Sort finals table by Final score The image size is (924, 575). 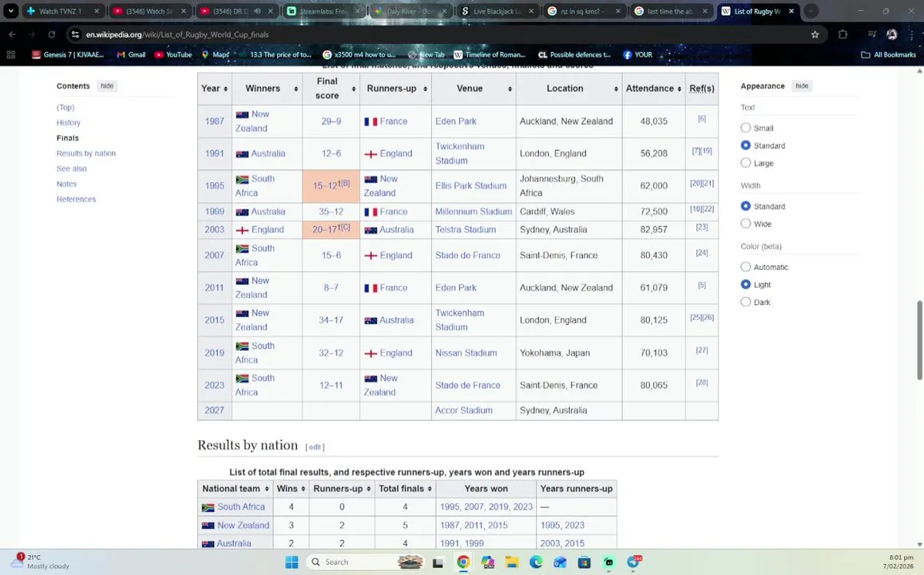(x=331, y=89)
